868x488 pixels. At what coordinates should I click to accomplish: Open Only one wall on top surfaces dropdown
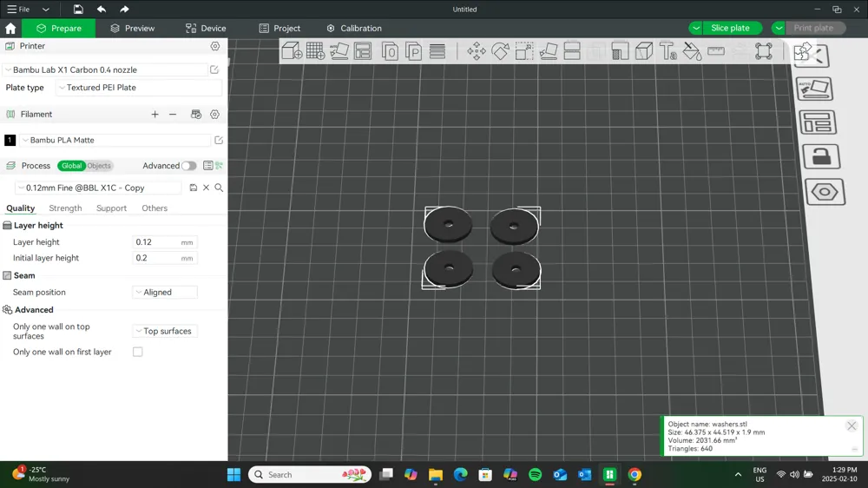pyautogui.click(x=165, y=331)
